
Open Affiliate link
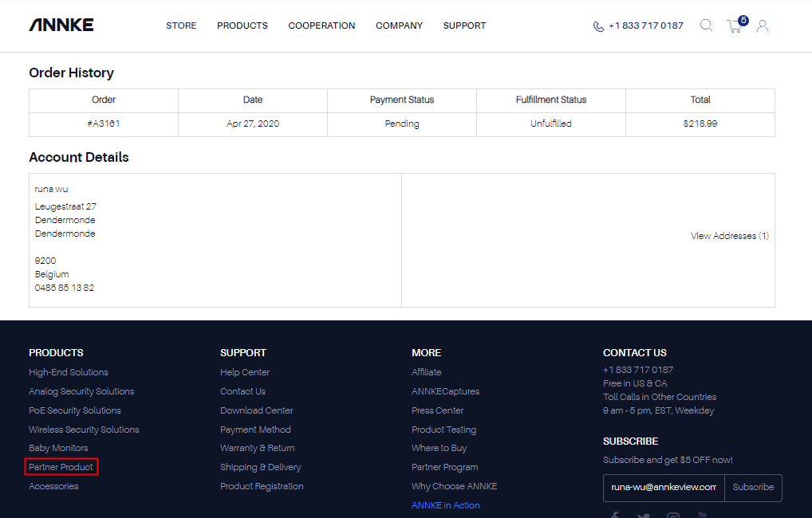point(426,372)
